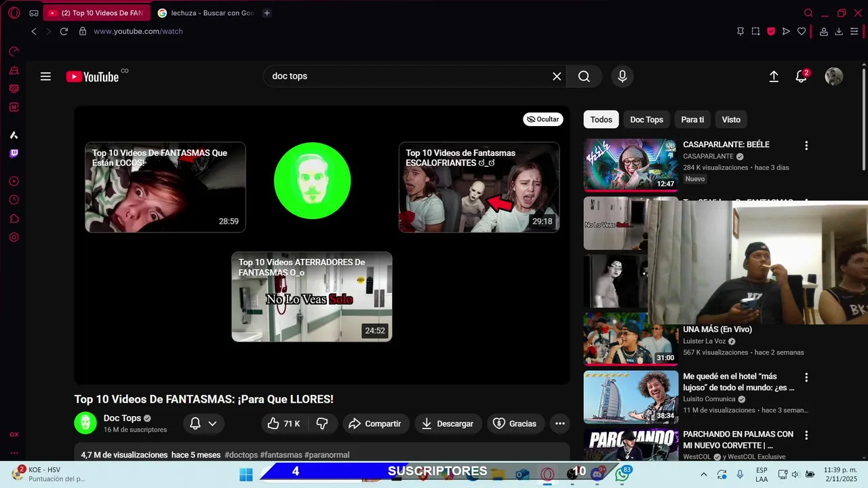Go back to the previous page
This screenshot has width=868, height=488.
(34, 31)
